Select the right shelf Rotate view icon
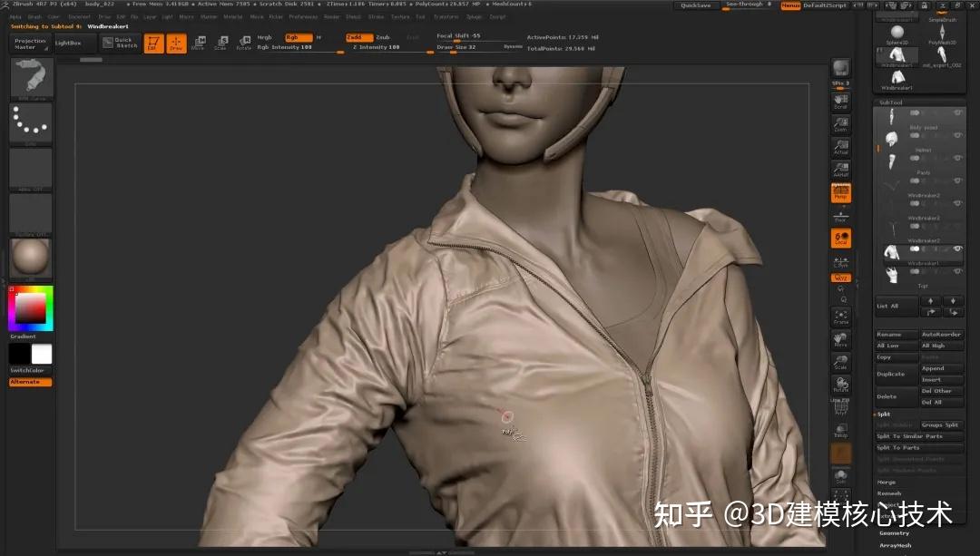Viewport: 980px width, 556px height. (x=840, y=385)
